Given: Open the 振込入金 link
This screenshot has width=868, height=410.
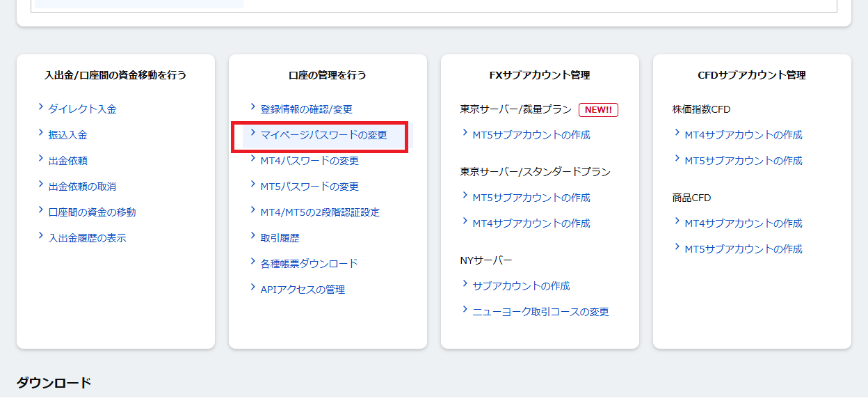Looking at the screenshot, I should 67,135.
